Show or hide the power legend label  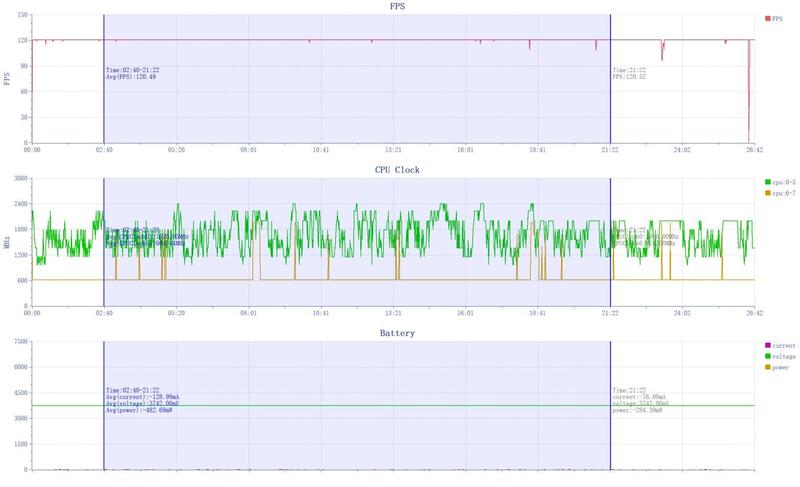[782, 367]
